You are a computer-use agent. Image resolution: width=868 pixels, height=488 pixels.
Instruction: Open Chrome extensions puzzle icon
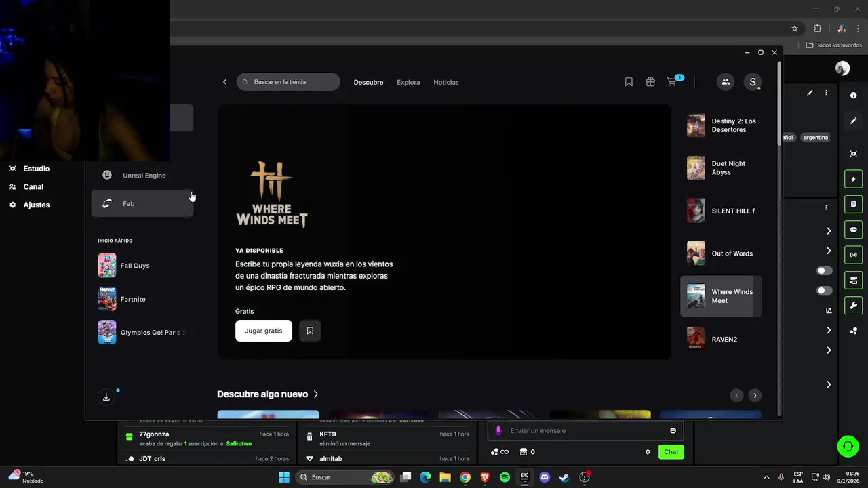(817, 28)
